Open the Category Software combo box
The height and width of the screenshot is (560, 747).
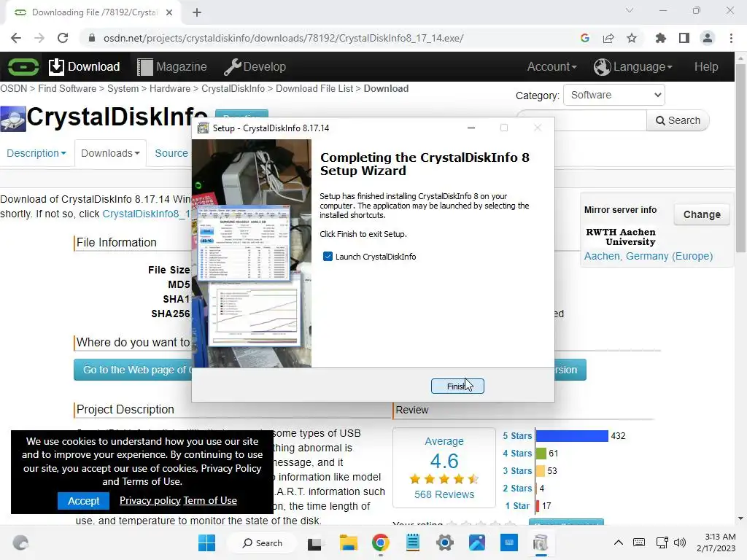pyautogui.click(x=614, y=95)
